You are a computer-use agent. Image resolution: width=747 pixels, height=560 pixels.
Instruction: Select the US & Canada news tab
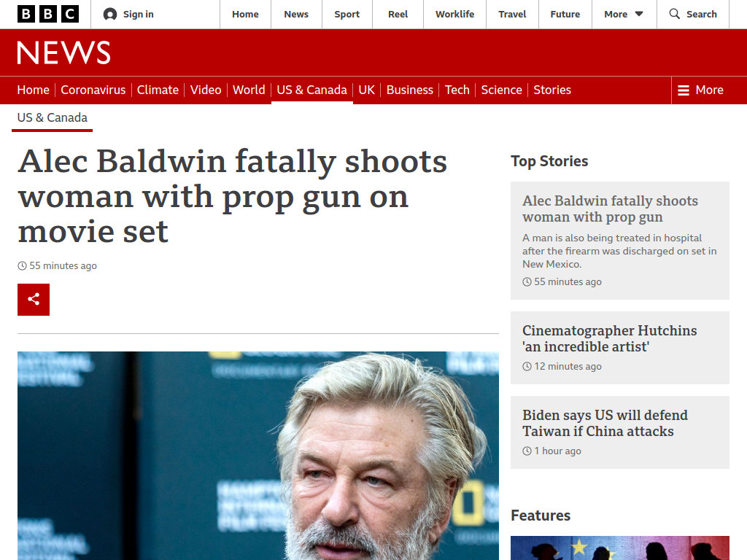click(312, 90)
